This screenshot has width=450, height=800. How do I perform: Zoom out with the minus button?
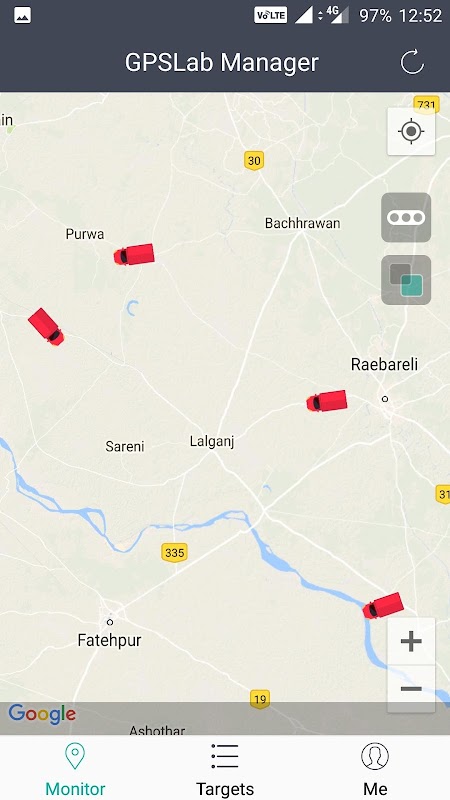pyautogui.click(x=411, y=689)
